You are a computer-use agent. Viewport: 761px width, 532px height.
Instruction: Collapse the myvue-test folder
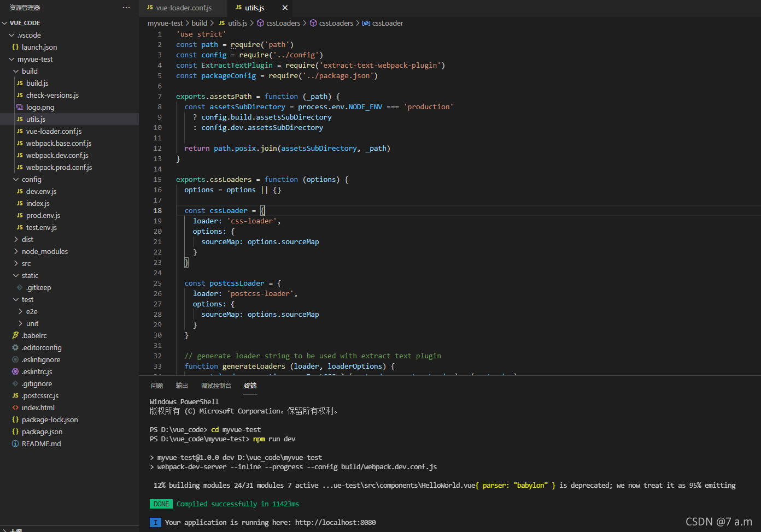point(11,59)
